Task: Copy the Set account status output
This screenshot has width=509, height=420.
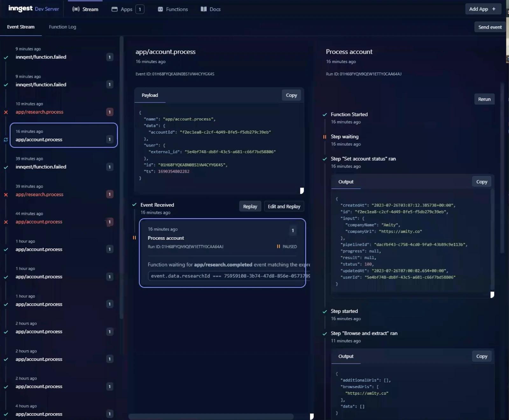Action: [x=482, y=182]
